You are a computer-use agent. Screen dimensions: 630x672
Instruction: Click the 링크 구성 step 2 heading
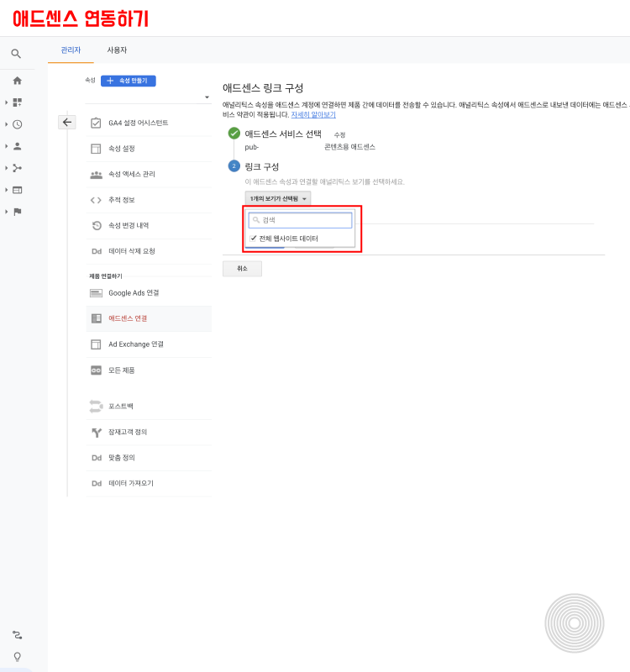pyautogui.click(x=262, y=166)
